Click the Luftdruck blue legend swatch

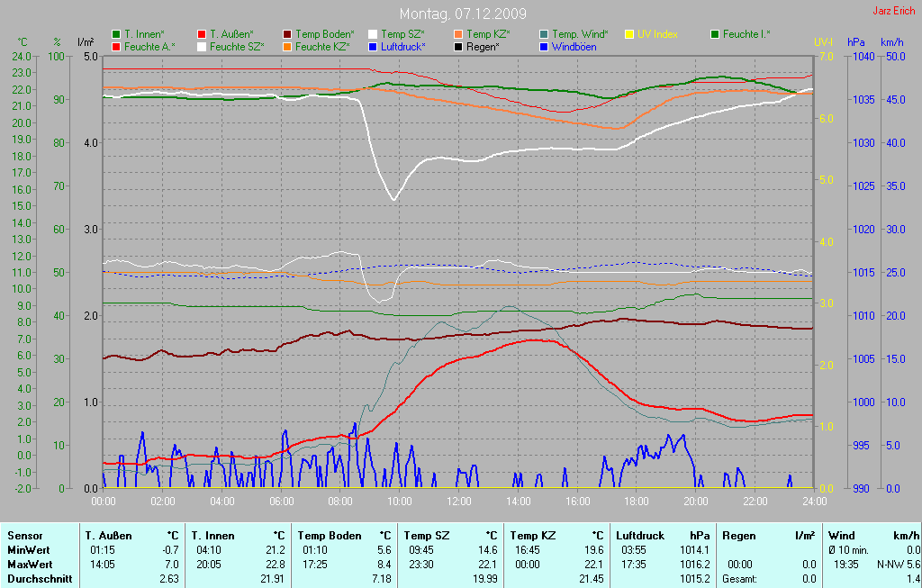(x=372, y=47)
